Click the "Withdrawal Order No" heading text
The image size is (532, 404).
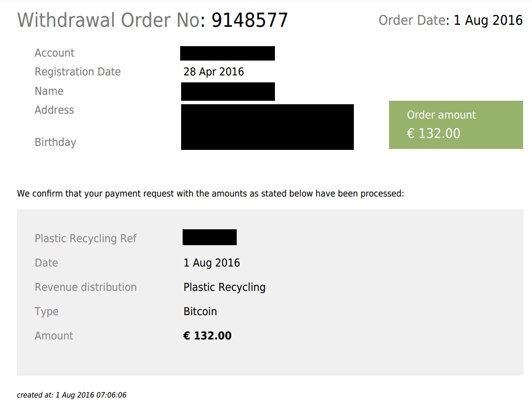pos(110,20)
